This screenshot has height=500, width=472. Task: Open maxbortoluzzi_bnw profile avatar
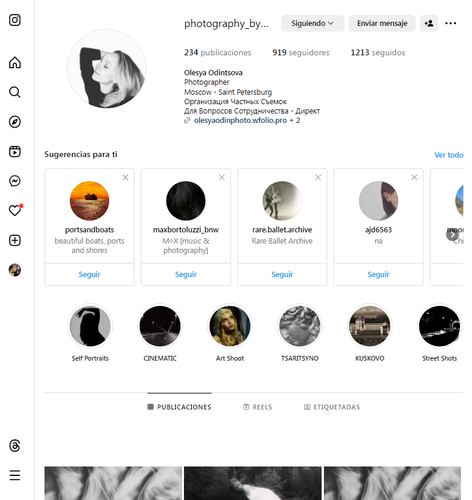click(x=186, y=201)
